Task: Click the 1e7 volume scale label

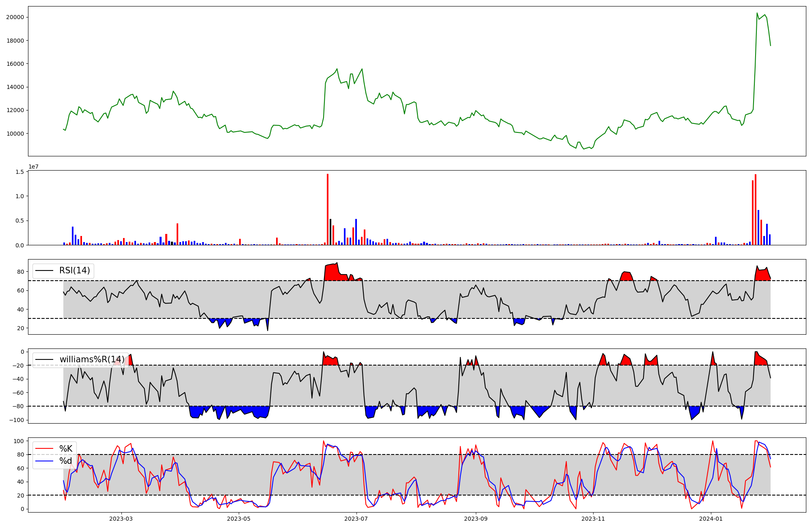Action: pos(34,167)
